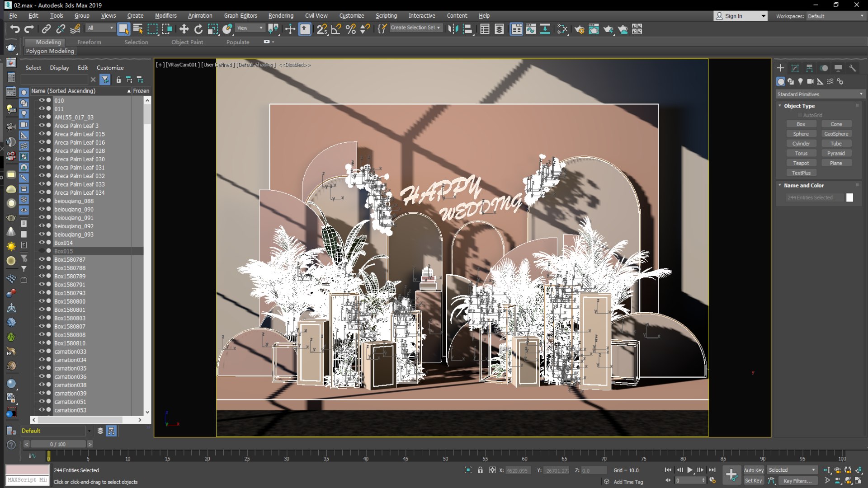The width and height of the screenshot is (868, 488).
Task: Click the Undo arrow icon
Action: pos(15,29)
